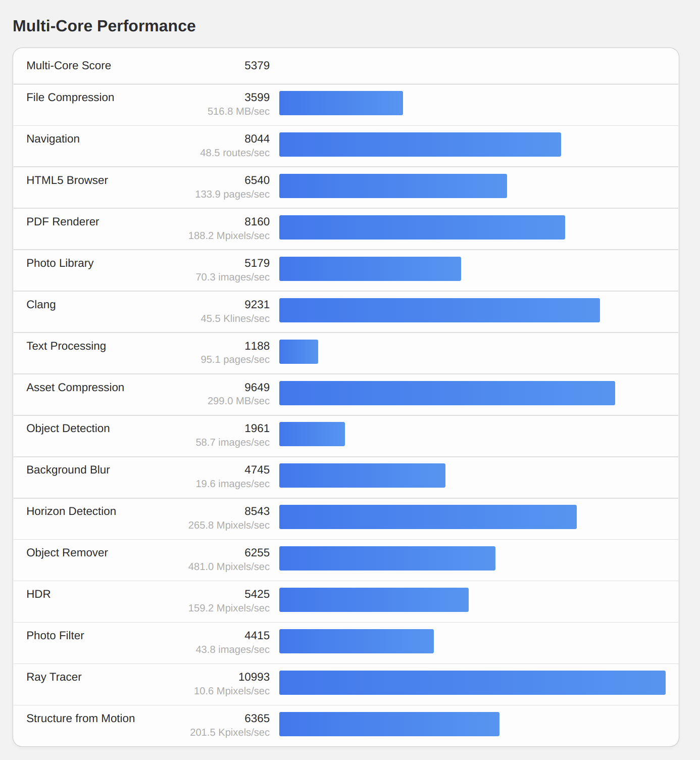The height and width of the screenshot is (760, 700).
Task: Click the Ray Tracer bar
Action: (x=472, y=683)
